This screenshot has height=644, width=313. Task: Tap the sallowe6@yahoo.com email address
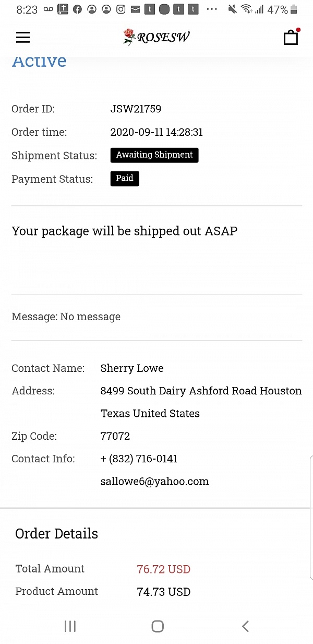pos(154,482)
